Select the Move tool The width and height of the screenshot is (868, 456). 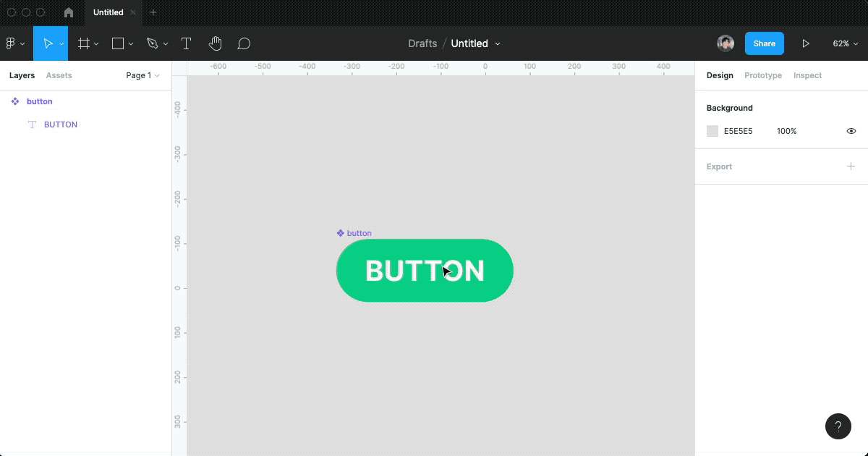48,43
